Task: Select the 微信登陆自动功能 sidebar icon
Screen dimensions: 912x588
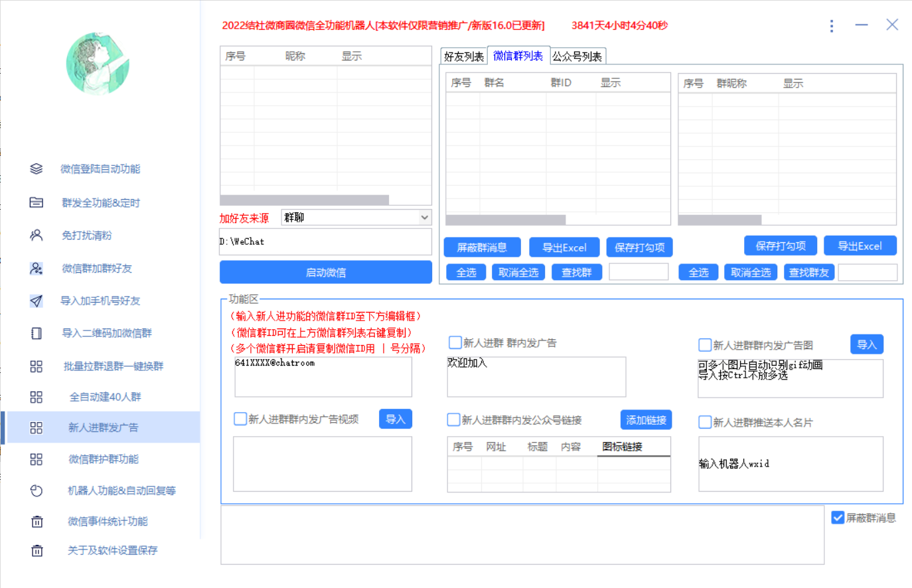Action: [37, 169]
